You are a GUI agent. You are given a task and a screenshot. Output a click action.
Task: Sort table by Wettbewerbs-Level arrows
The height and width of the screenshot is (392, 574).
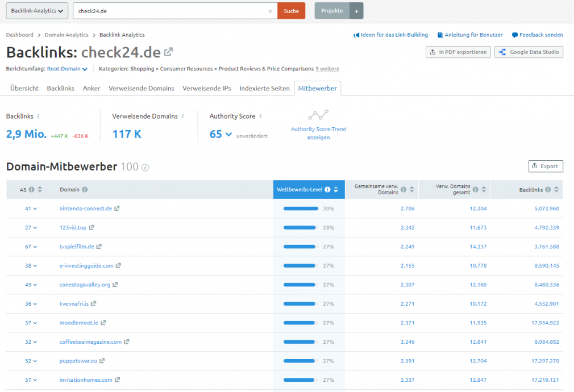point(336,190)
